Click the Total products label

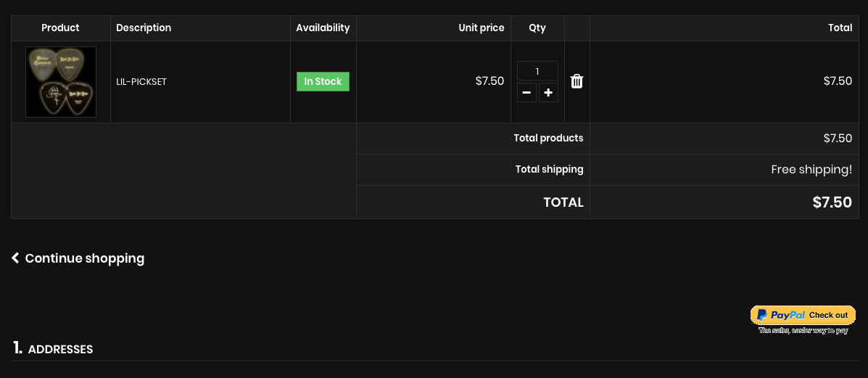point(548,138)
